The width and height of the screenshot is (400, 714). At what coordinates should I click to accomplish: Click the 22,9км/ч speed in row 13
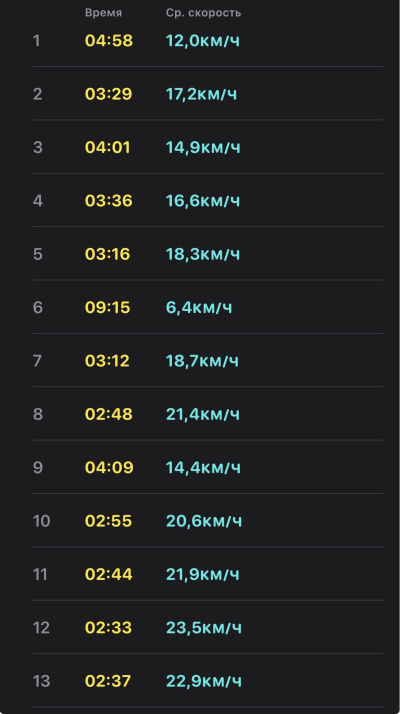204,680
